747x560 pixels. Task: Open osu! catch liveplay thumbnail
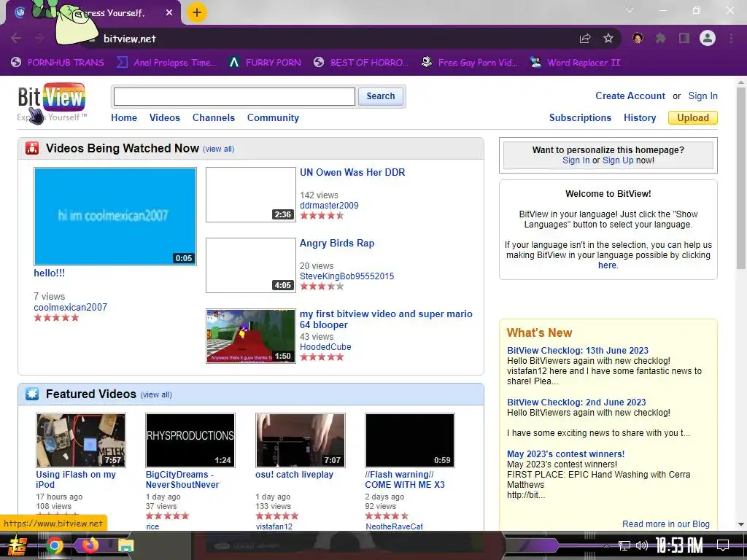click(300, 440)
